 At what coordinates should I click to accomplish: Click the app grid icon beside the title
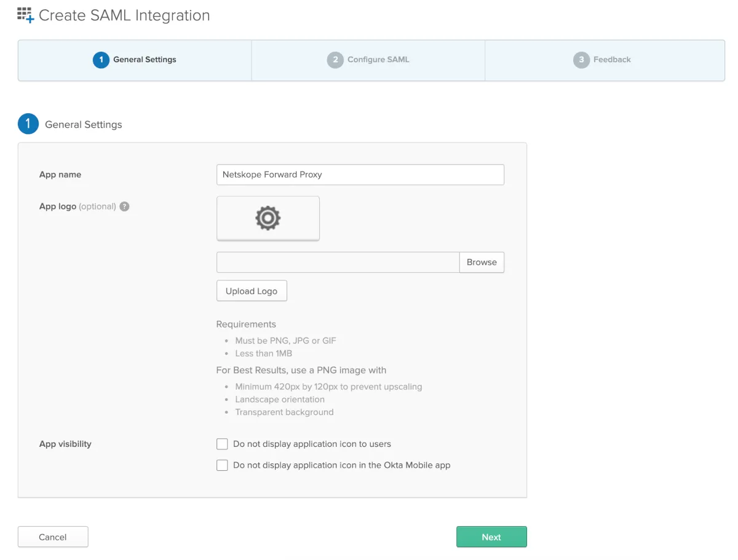25,15
